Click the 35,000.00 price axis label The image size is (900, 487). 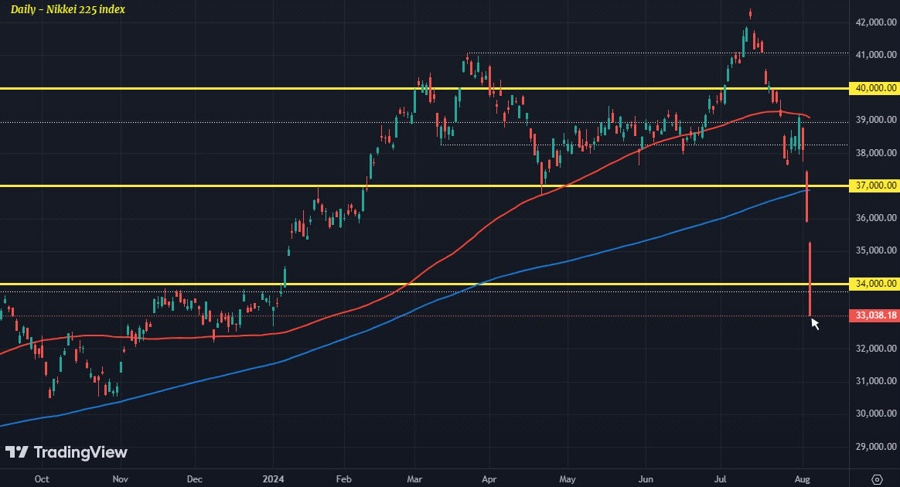tap(876, 250)
